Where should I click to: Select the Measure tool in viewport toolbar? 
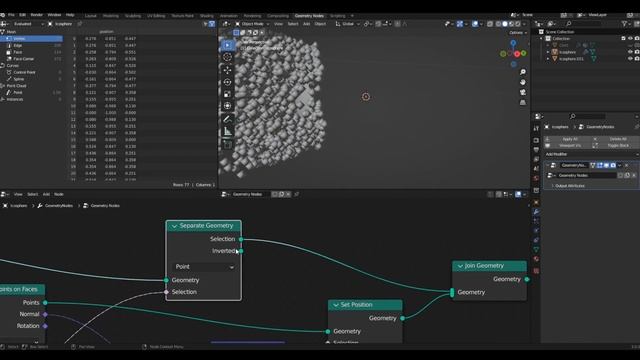coord(227,131)
